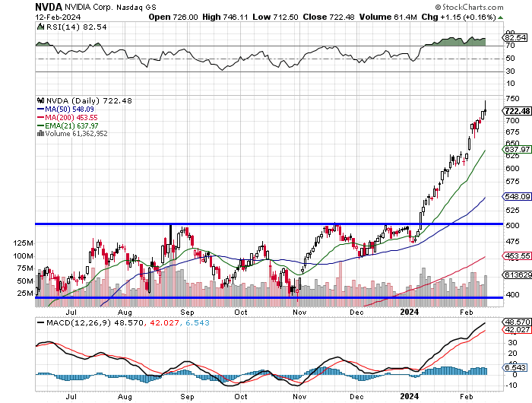Click the blue line marker before MA(50)

click(x=40, y=109)
